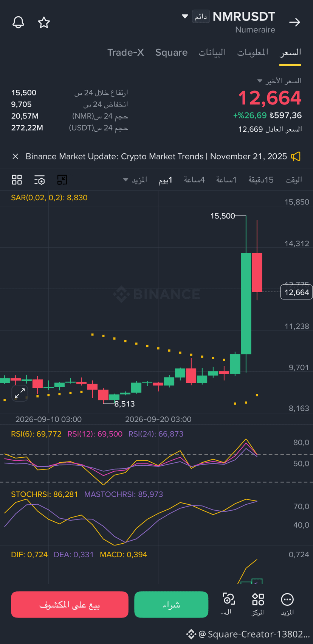Dismiss the Binance Market Update banner
Viewport: 313px width, 644px height.
(15, 156)
